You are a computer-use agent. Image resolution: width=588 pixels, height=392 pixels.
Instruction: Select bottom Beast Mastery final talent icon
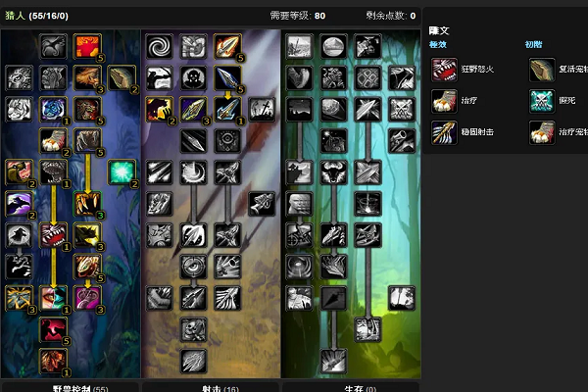[53, 362]
